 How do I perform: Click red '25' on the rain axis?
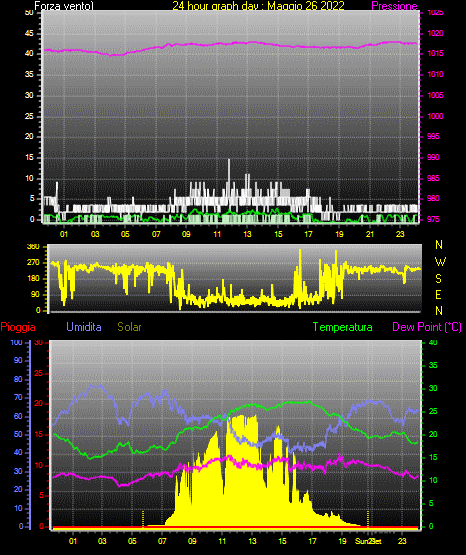[x=38, y=373]
